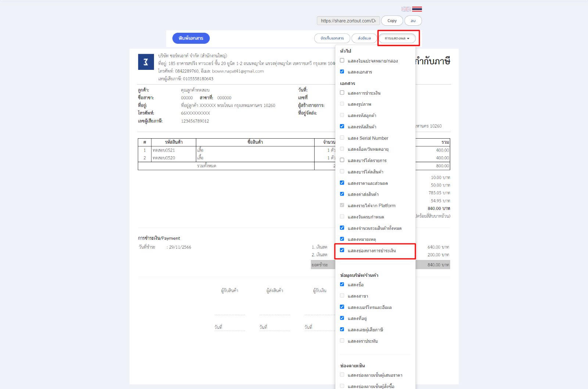Image resolution: width=588 pixels, height=389 pixels.
Task: Uncheck แสดงเลขผู้เสียภาษี option
Action: coord(342,329)
